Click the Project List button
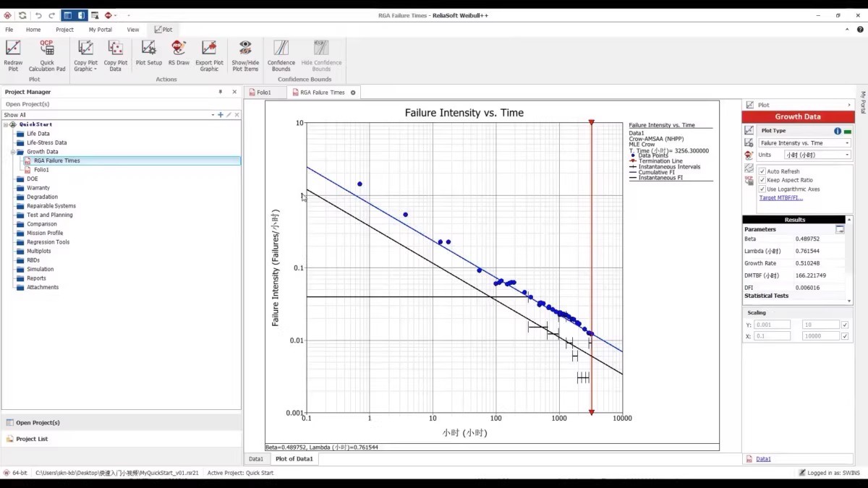This screenshot has height=488, width=868. 122,439
